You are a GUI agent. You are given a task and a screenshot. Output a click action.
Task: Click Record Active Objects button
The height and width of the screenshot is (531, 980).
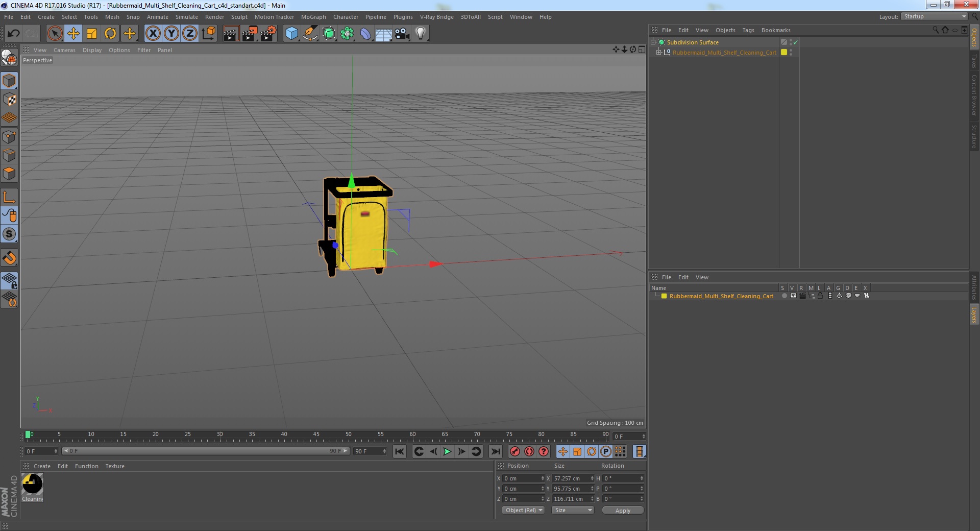(x=515, y=451)
